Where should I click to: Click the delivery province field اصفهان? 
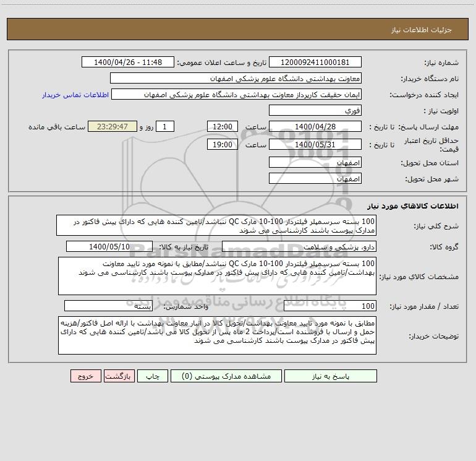pyautogui.click(x=315, y=162)
